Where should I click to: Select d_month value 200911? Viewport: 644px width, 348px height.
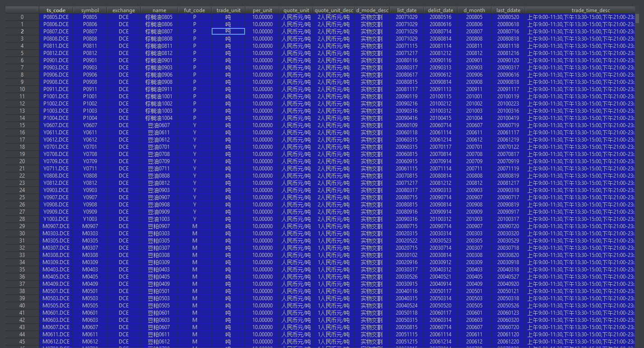point(474,89)
